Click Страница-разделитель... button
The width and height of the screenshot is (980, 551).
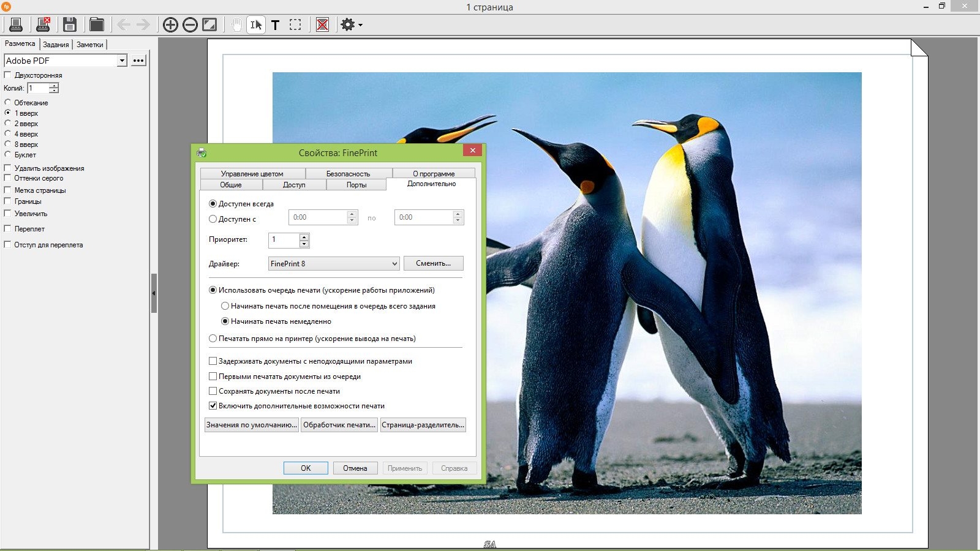point(423,425)
